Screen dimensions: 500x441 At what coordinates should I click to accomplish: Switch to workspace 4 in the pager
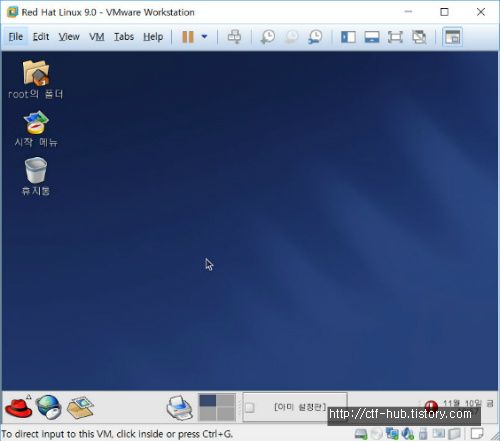pos(226,414)
